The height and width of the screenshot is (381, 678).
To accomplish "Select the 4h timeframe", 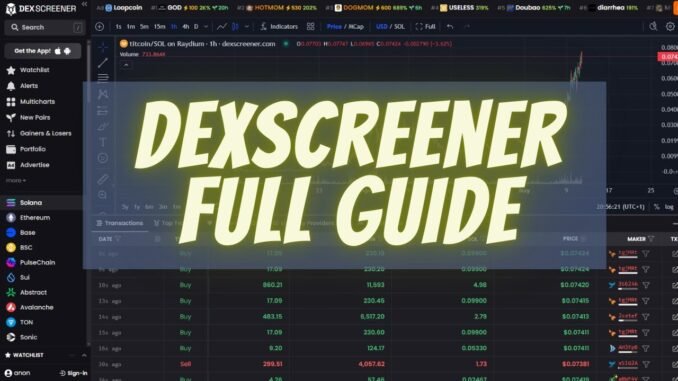I will coord(185,27).
